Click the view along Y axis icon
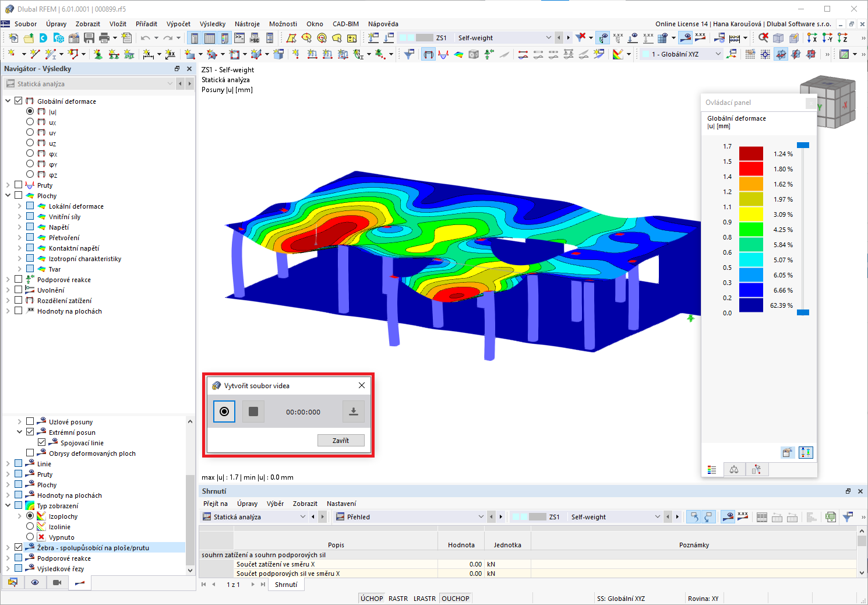This screenshot has width=868, height=605. [x=827, y=38]
